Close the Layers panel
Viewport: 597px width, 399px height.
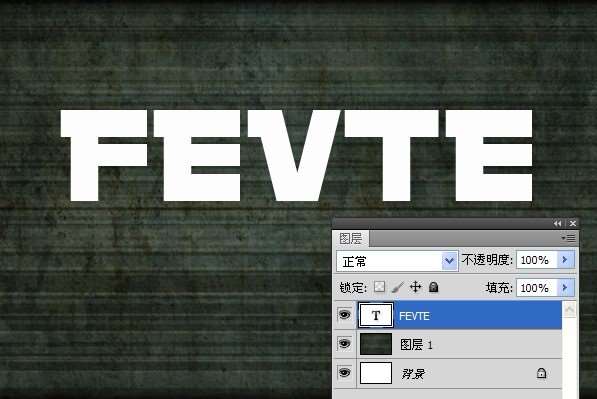point(572,223)
